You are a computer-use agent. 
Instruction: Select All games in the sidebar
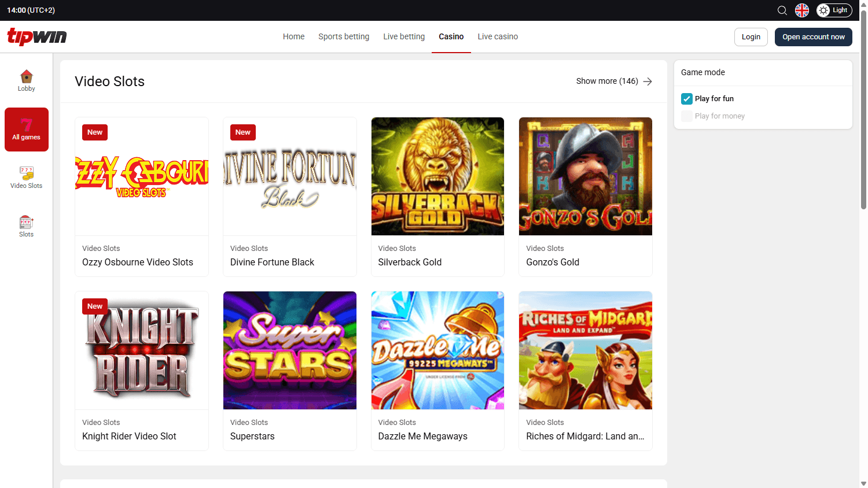[27, 130]
